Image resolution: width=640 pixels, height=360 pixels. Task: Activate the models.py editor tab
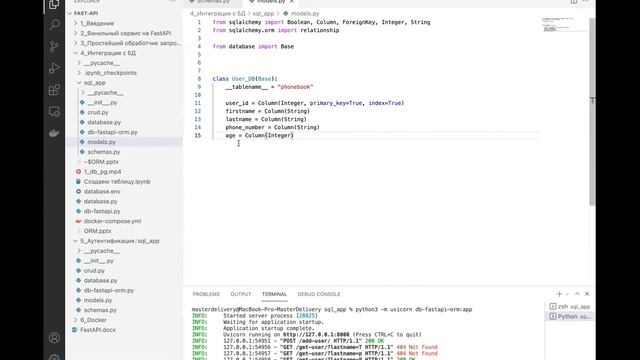[x=271, y=2]
